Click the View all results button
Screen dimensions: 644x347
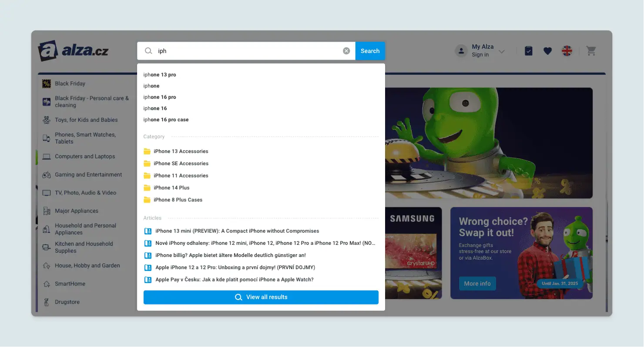[x=261, y=297]
